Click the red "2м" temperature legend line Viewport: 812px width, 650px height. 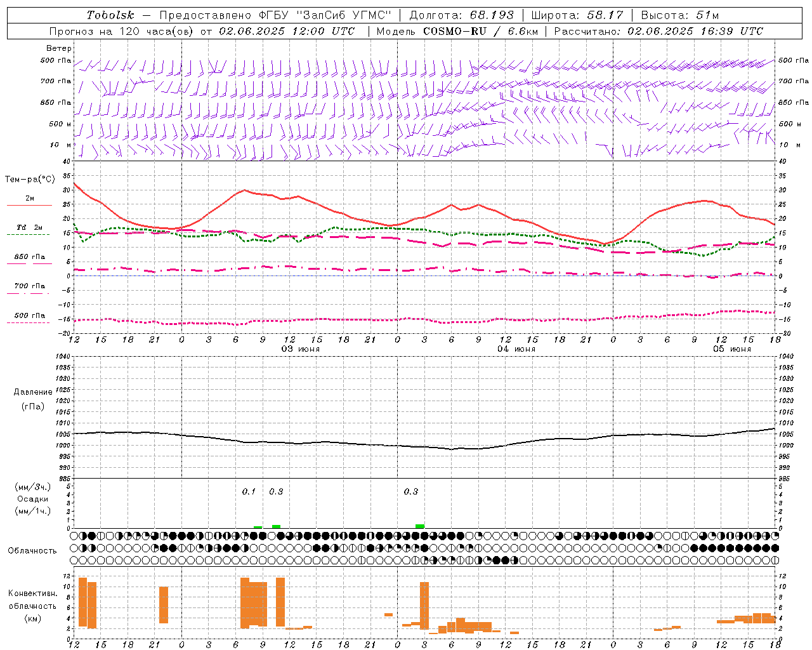[29, 206]
